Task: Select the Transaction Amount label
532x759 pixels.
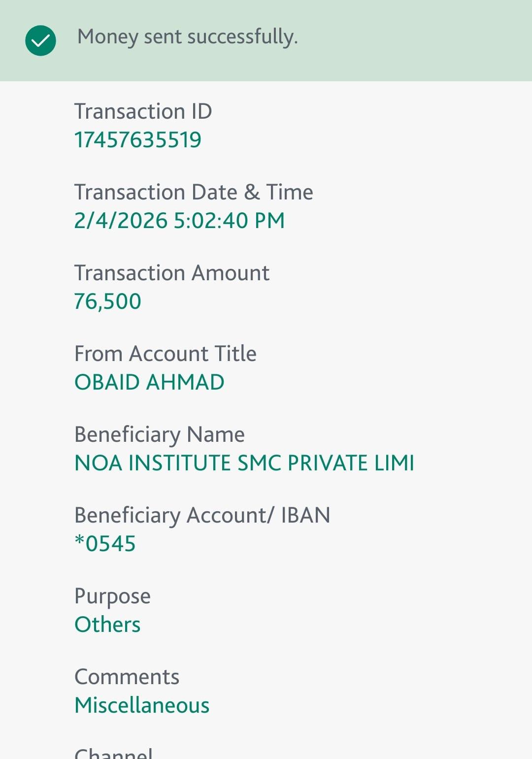Action: click(171, 273)
